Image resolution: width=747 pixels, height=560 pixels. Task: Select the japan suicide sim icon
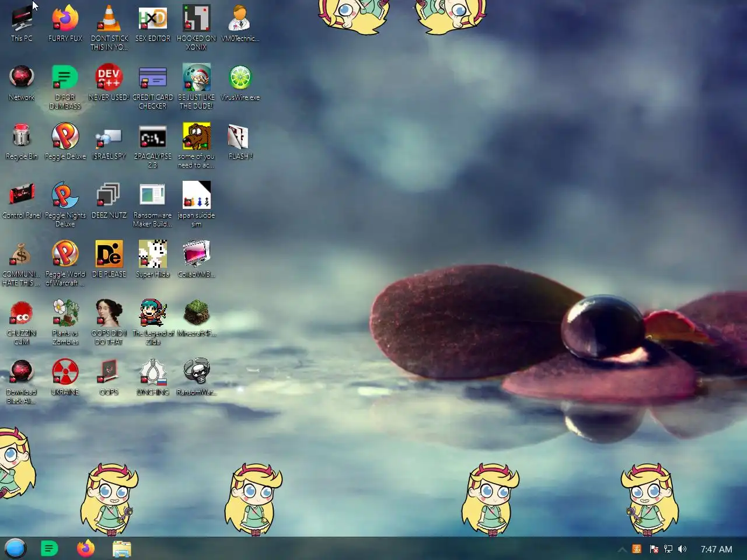pos(197,204)
